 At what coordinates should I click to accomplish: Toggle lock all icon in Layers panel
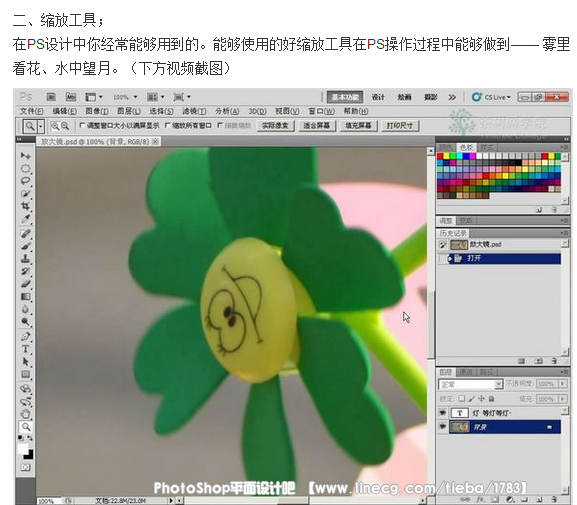tap(492, 399)
